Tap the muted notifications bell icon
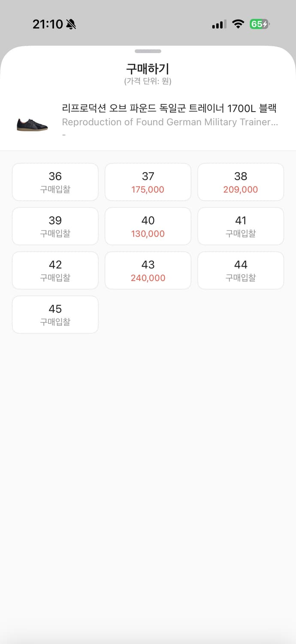This screenshot has height=644, width=296. 69,24
